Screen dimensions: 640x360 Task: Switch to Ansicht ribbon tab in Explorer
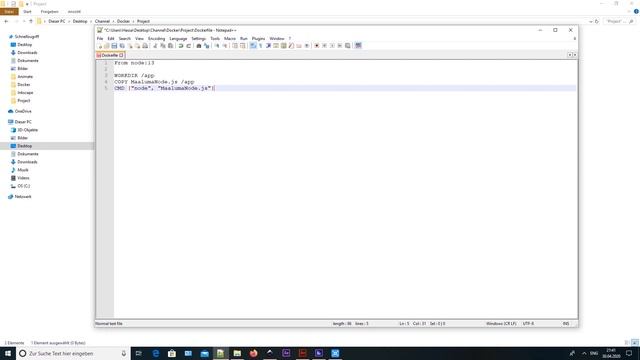pyautogui.click(x=74, y=11)
